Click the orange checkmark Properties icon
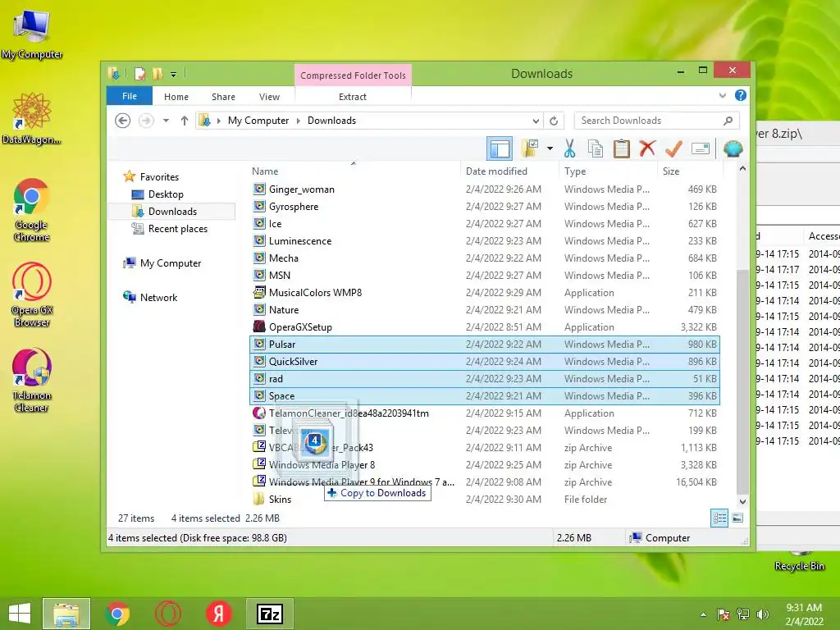Viewport: 840px width, 630px height. [x=673, y=148]
